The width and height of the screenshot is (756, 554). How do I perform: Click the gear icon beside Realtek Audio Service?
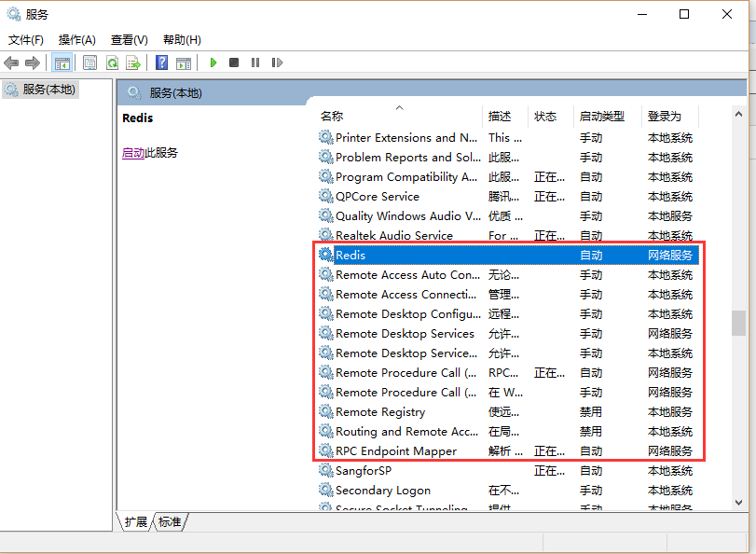[x=326, y=235]
